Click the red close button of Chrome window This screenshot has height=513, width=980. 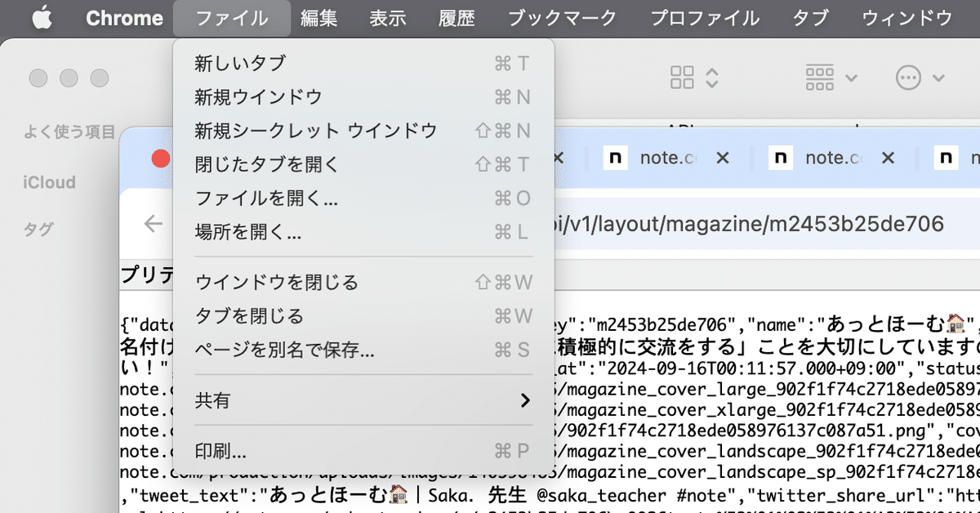[x=161, y=158]
